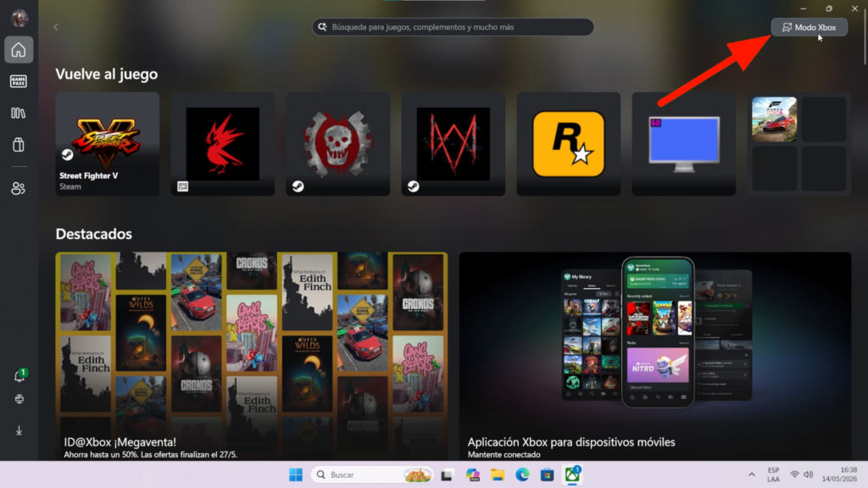This screenshot has height=488, width=868.
Task: Open the Windows Start menu
Action: pos(296,474)
